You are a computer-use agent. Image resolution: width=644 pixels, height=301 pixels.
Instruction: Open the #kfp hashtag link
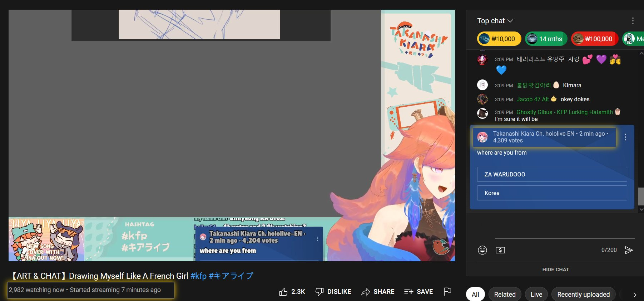(199, 276)
